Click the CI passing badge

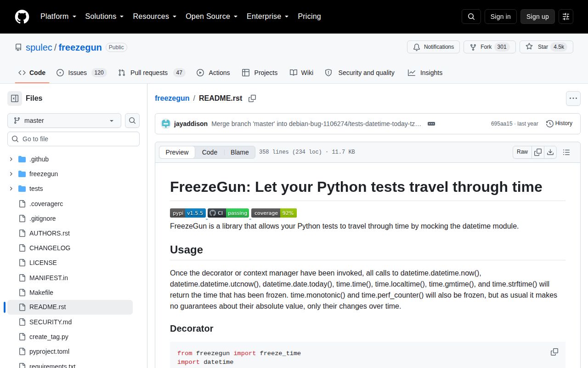pos(228,213)
